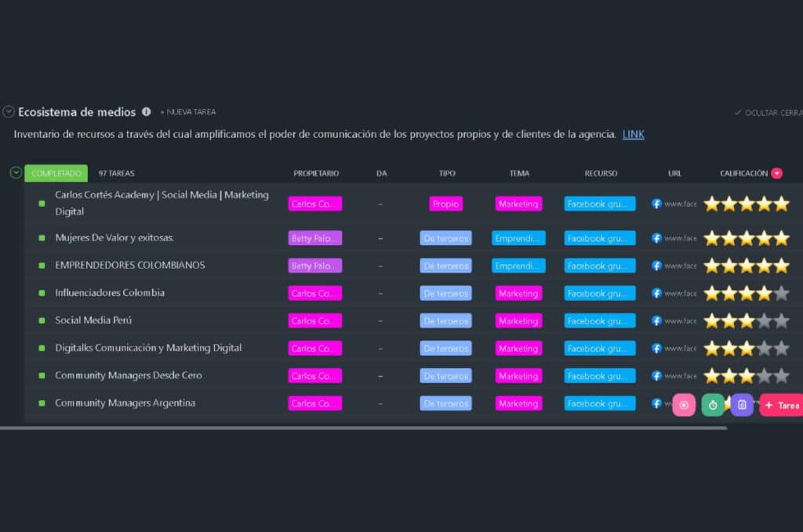Image resolution: width=803 pixels, height=532 pixels.
Task: Open the Mujeres De Valor y exitosas task
Action: click(x=114, y=238)
